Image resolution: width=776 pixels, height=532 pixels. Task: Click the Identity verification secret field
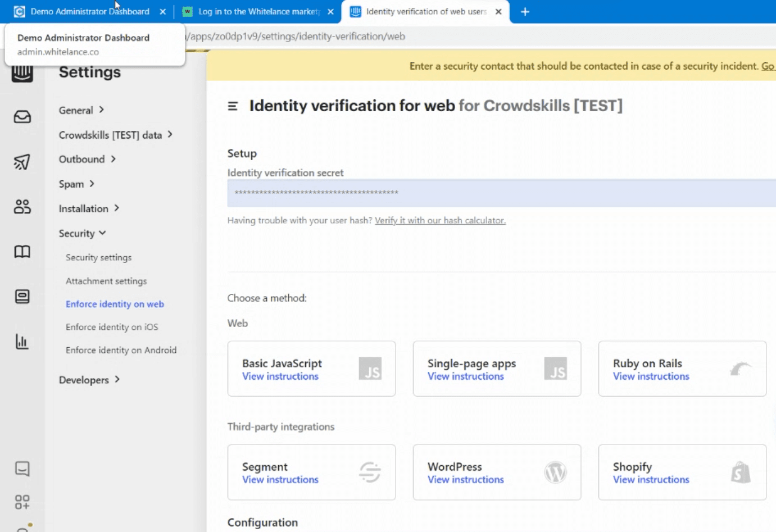tap(501, 193)
